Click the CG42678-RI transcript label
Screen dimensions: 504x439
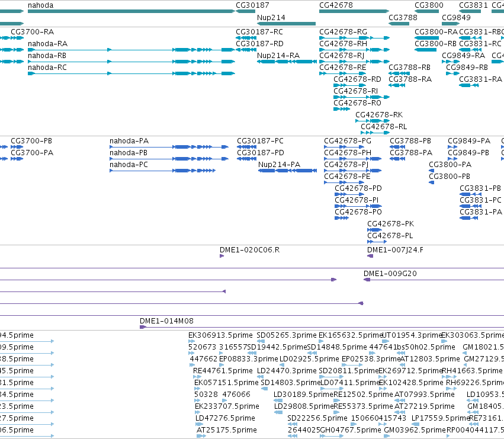355,91
